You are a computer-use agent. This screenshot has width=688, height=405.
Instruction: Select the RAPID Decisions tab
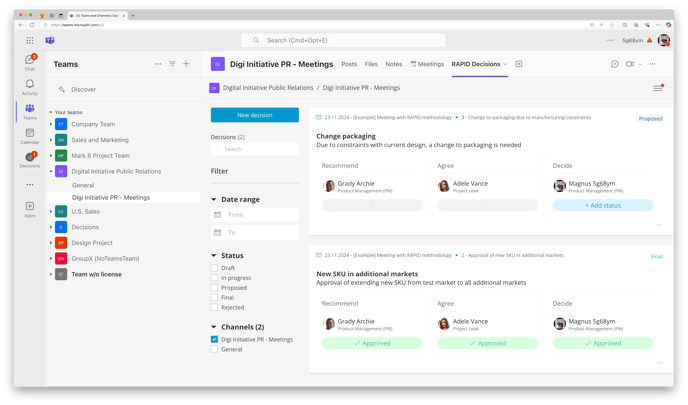click(x=476, y=64)
